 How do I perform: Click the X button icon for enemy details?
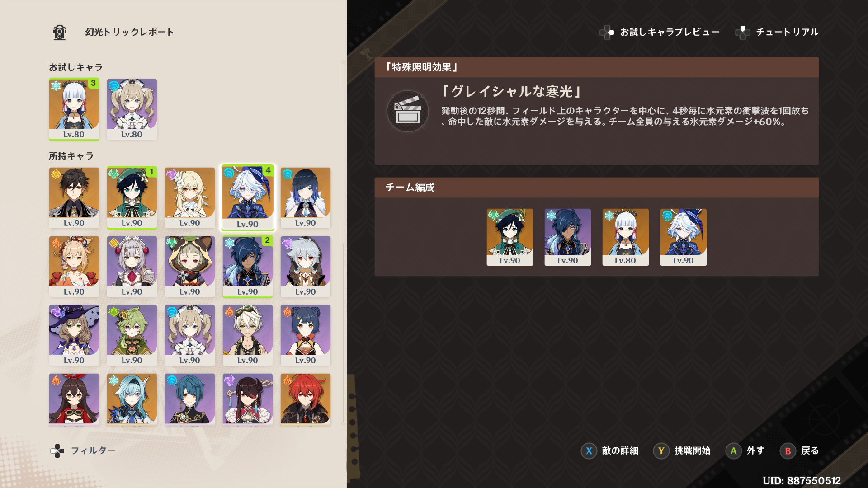589,450
